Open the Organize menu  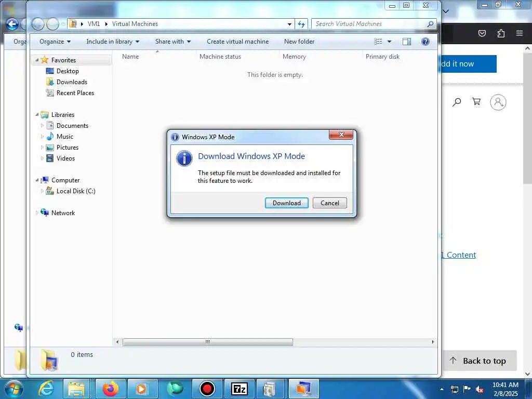[55, 42]
